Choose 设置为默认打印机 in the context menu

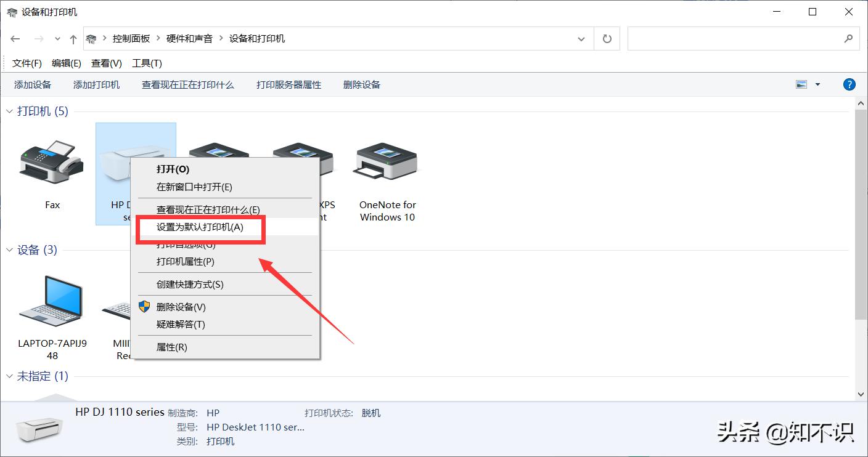point(201,227)
